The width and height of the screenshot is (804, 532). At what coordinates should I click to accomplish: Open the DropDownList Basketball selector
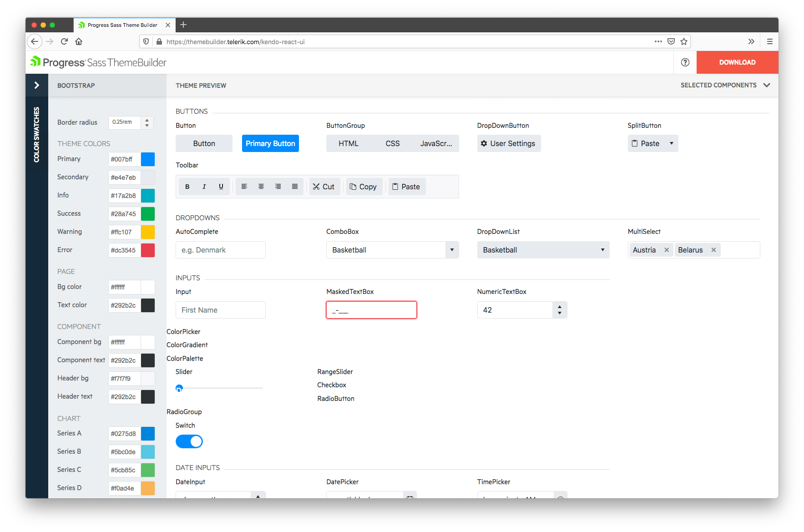(x=543, y=250)
